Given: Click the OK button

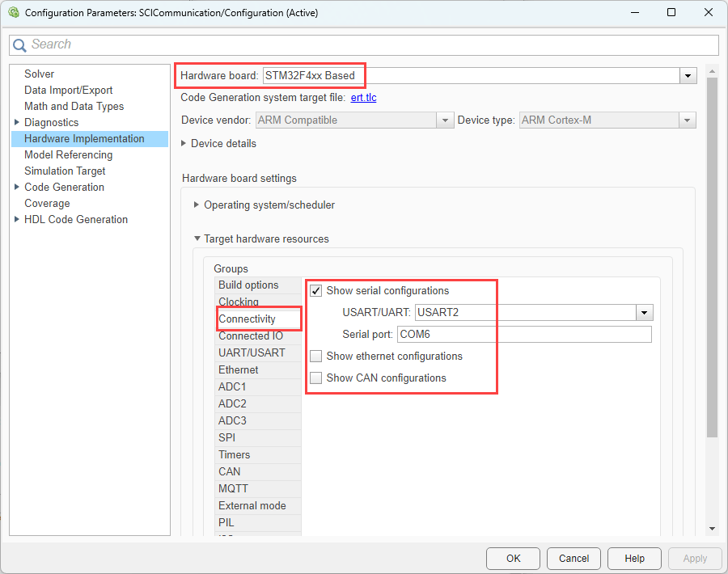Looking at the screenshot, I should (513, 558).
